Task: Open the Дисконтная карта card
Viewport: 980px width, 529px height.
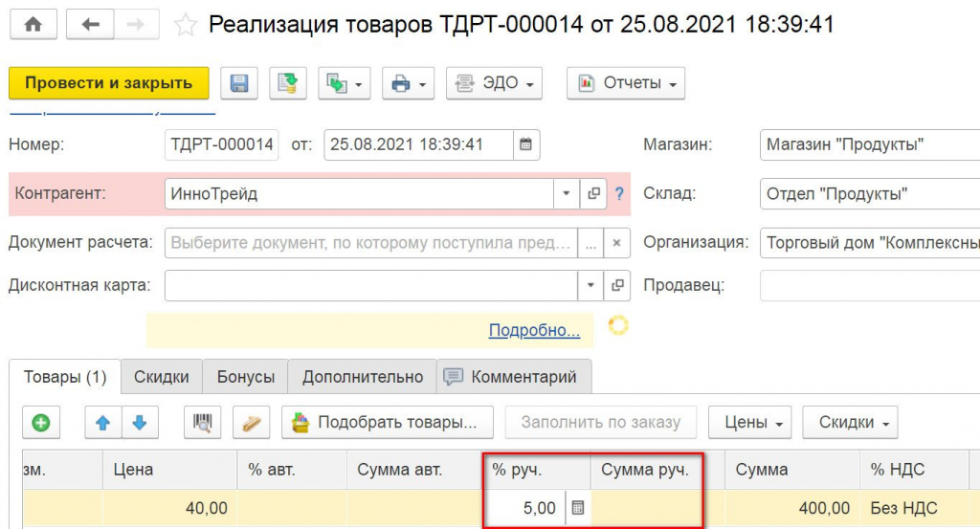Action: (617, 285)
